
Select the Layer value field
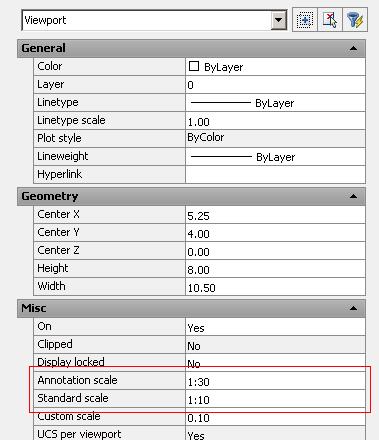pos(275,85)
